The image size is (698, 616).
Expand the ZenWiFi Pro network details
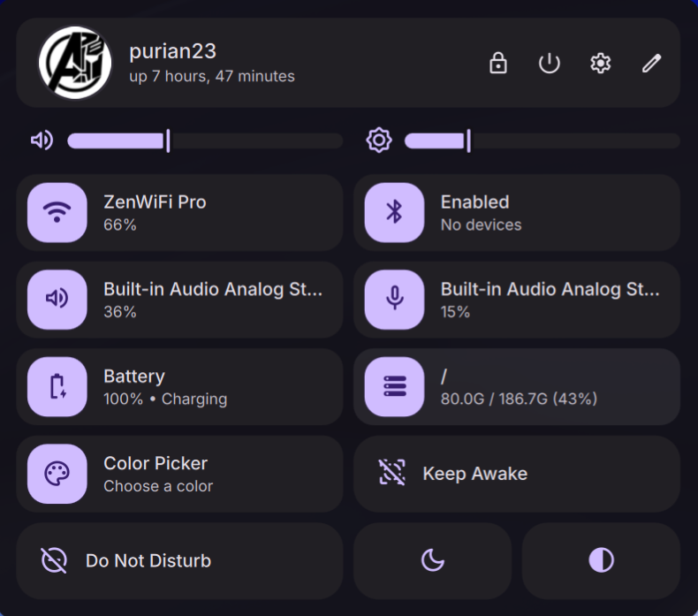[214, 212]
